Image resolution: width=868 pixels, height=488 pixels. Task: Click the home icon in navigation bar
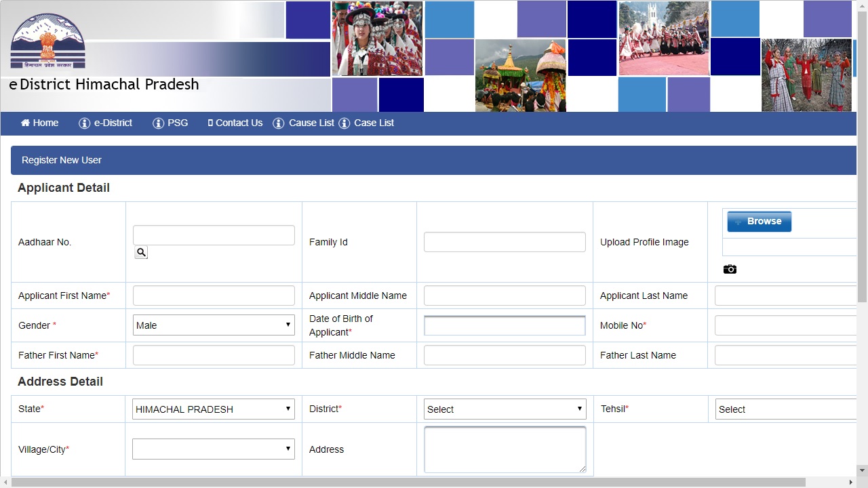(x=24, y=123)
